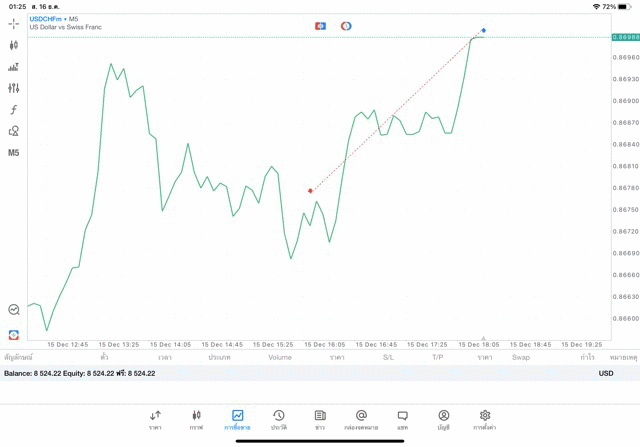The width and height of the screenshot is (640, 447).
Task: Open the ข่าว (News) tab
Action: [x=320, y=419]
